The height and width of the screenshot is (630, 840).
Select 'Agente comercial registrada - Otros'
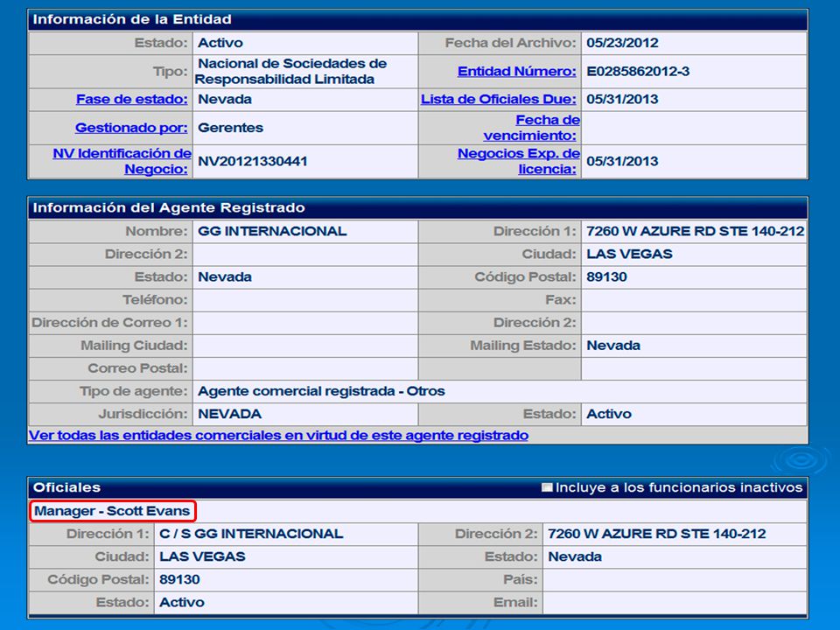tap(321, 391)
